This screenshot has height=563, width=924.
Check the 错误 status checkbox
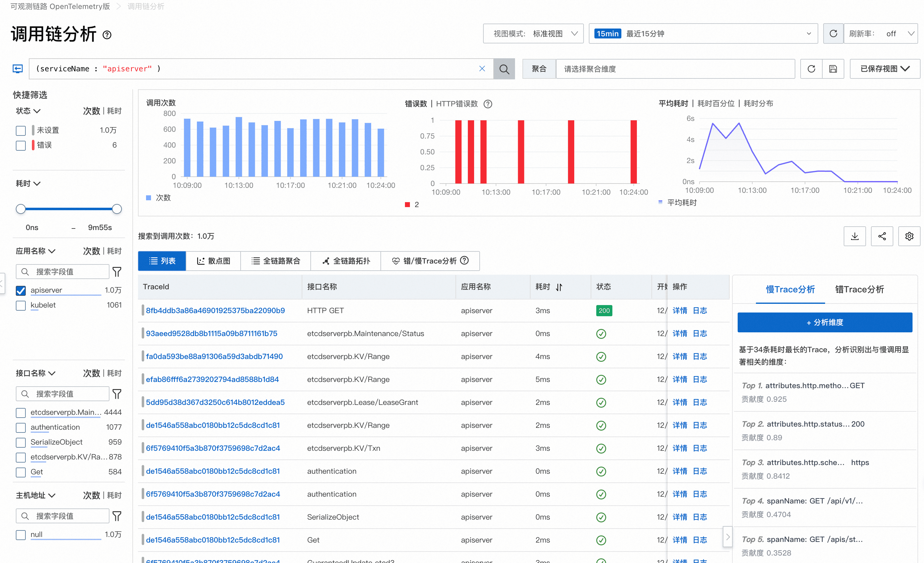pos(21,145)
